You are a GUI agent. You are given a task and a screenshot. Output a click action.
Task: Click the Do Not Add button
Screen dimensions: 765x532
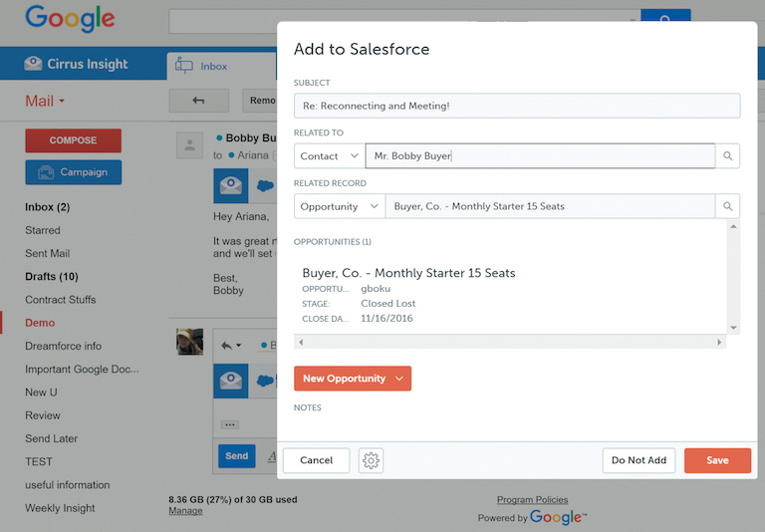(x=638, y=460)
